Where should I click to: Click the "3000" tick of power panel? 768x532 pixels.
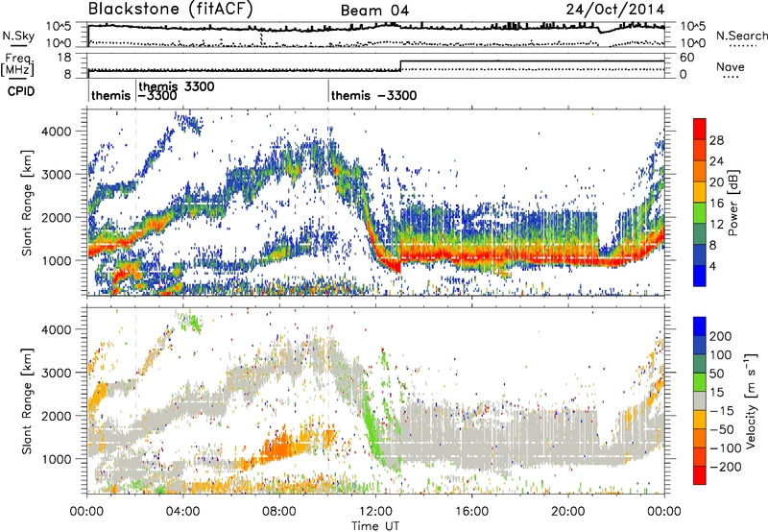click(x=57, y=175)
